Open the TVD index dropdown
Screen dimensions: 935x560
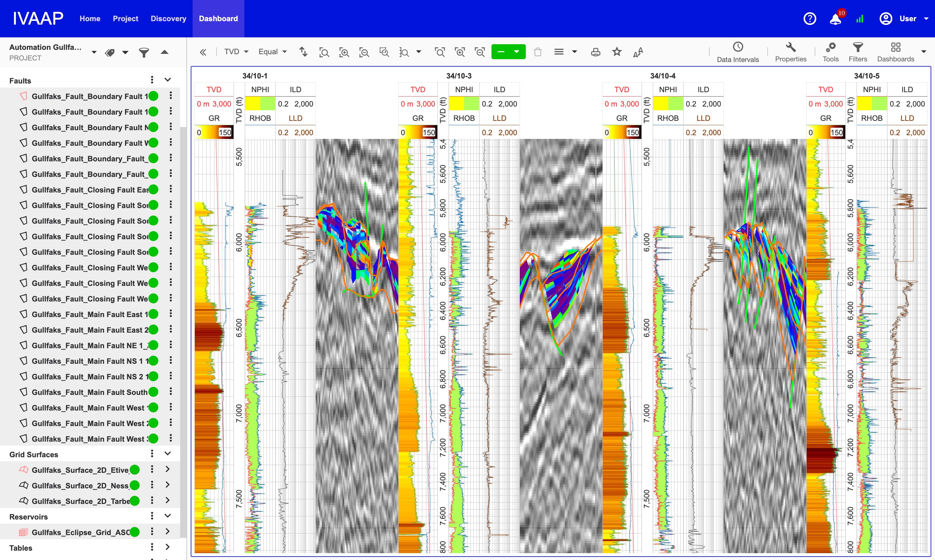coord(236,52)
